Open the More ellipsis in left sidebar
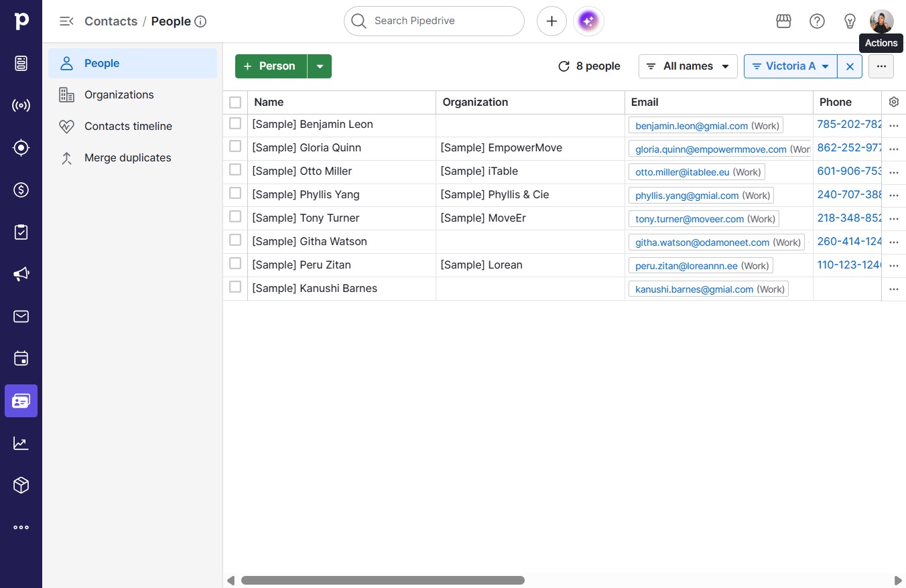Screen dimensions: 906x588 pyautogui.click(x=21, y=528)
